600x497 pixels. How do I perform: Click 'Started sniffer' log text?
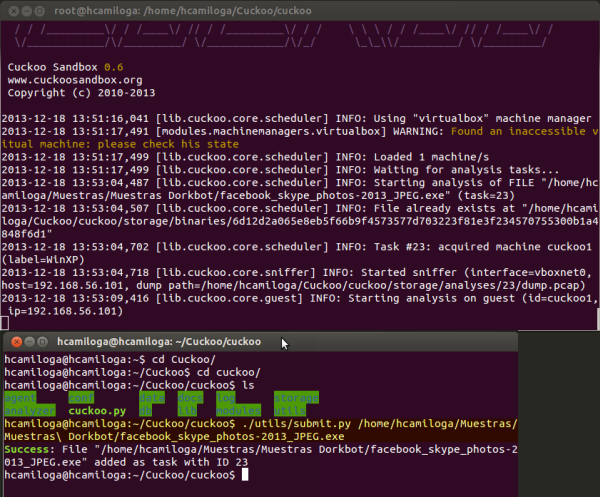tap(409, 273)
